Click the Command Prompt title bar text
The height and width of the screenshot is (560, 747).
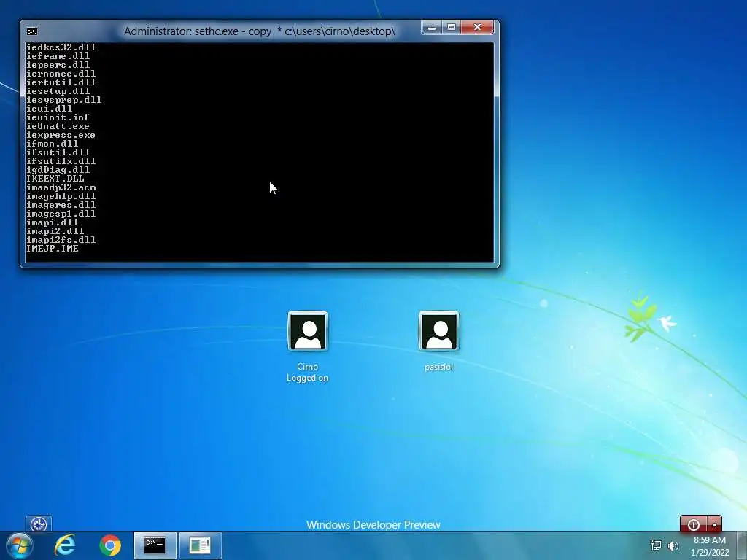260,31
